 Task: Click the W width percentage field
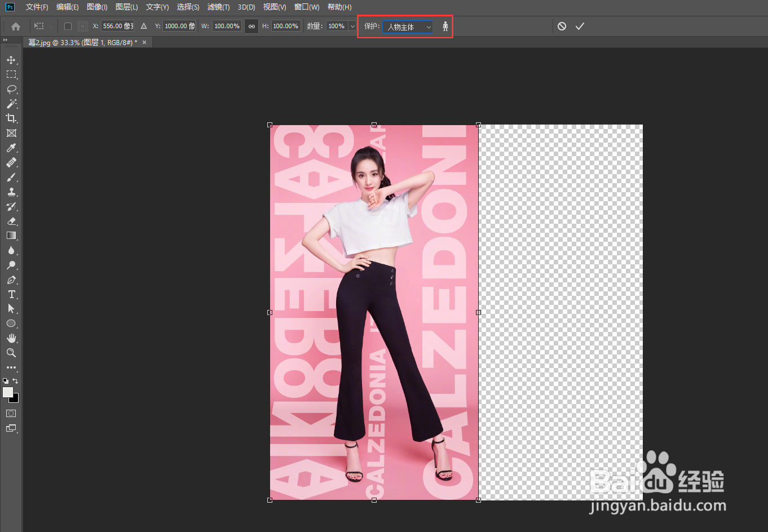pos(227,26)
